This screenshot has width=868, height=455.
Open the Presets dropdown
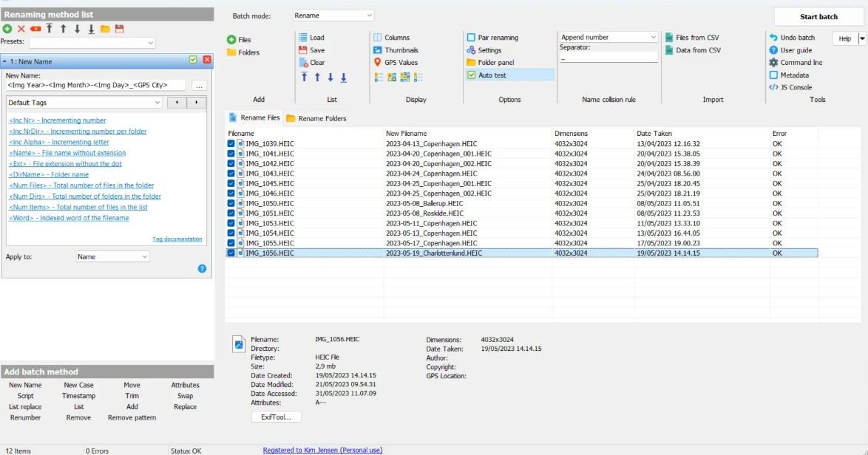coord(92,43)
